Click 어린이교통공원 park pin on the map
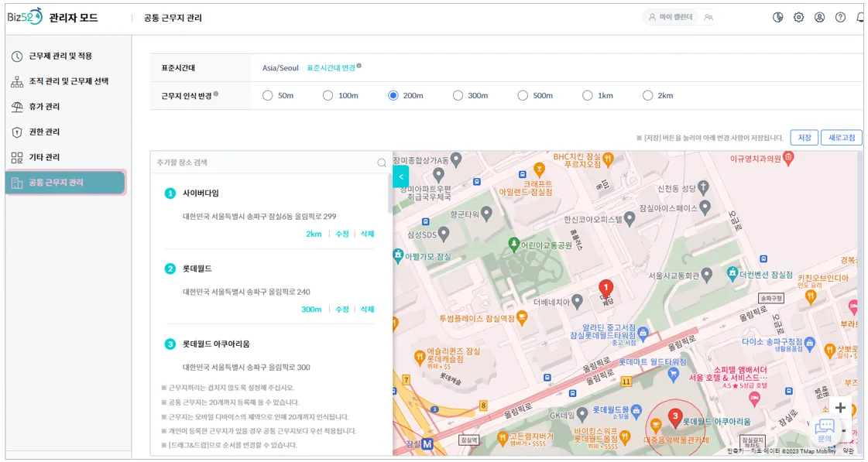The height and width of the screenshot is (462, 868). click(514, 244)
